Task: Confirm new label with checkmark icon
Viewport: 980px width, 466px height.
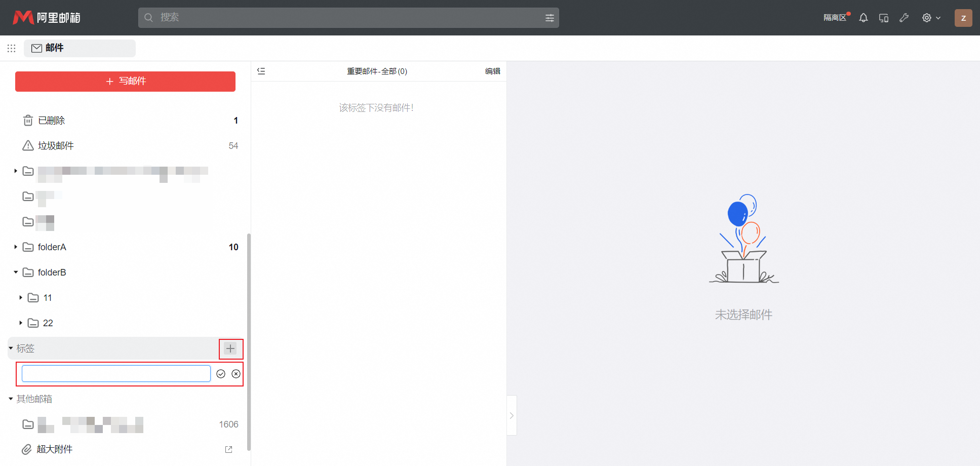Action: (221, 374)
